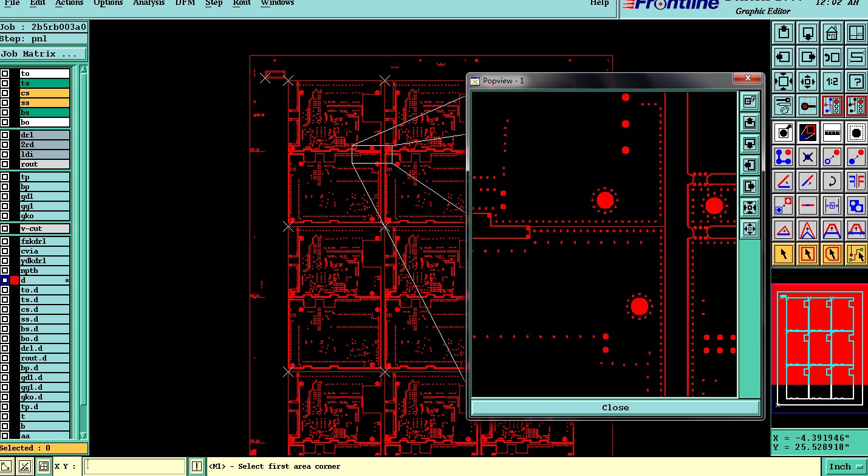This screenshot has width=868, height=476.
Task: Enable the checkbox next to drl layer
Action: click(x=5, y=135)
